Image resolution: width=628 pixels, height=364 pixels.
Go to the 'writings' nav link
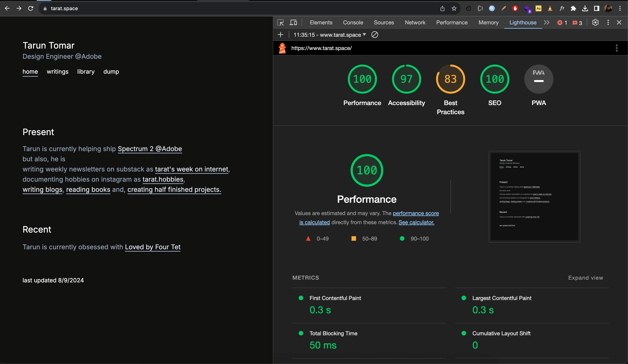(x=57, y=72)
